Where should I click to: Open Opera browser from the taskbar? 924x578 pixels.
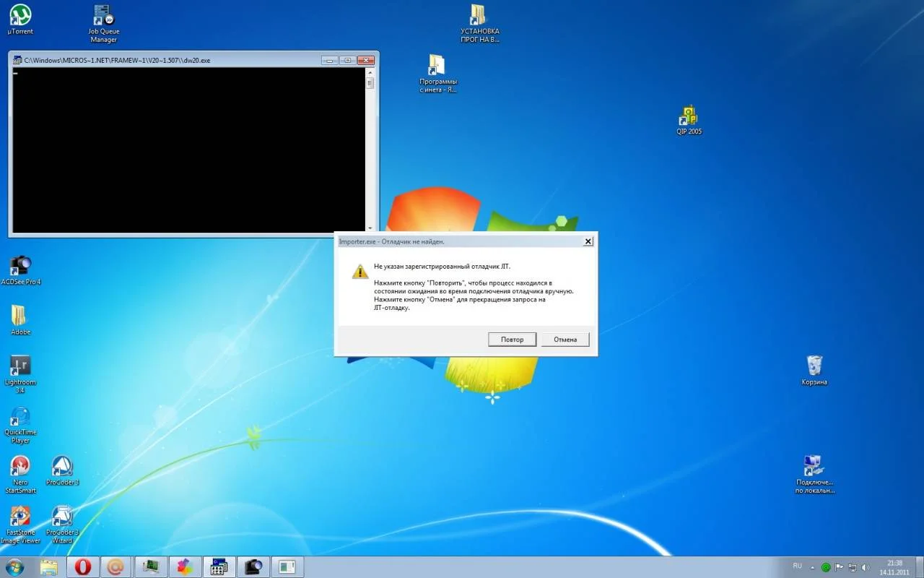coord(82,567)
